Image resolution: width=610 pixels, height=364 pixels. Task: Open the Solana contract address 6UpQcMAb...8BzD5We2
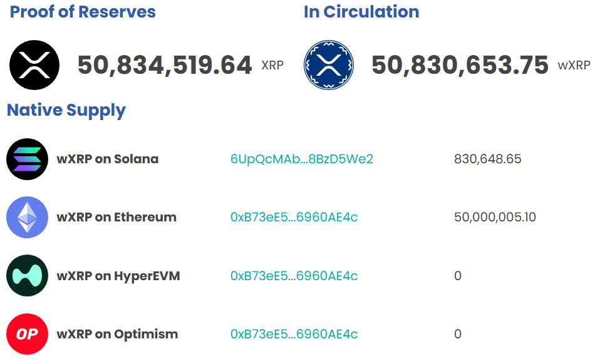point(302,159)
